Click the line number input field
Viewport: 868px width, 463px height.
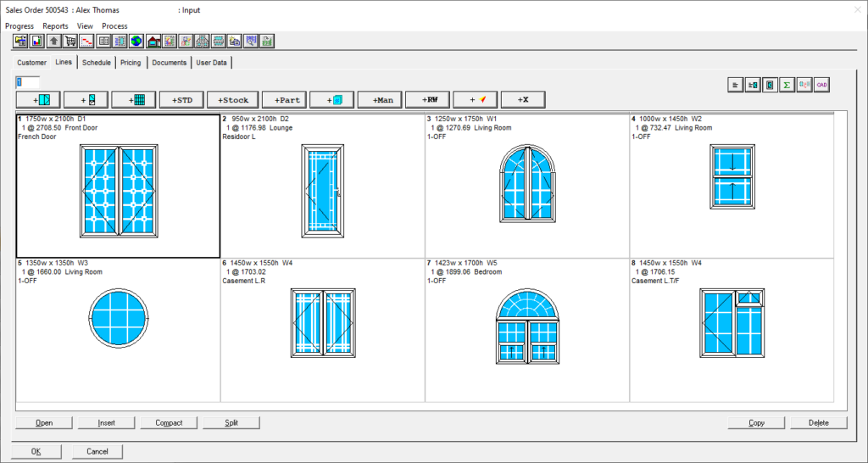coord(27,82)
